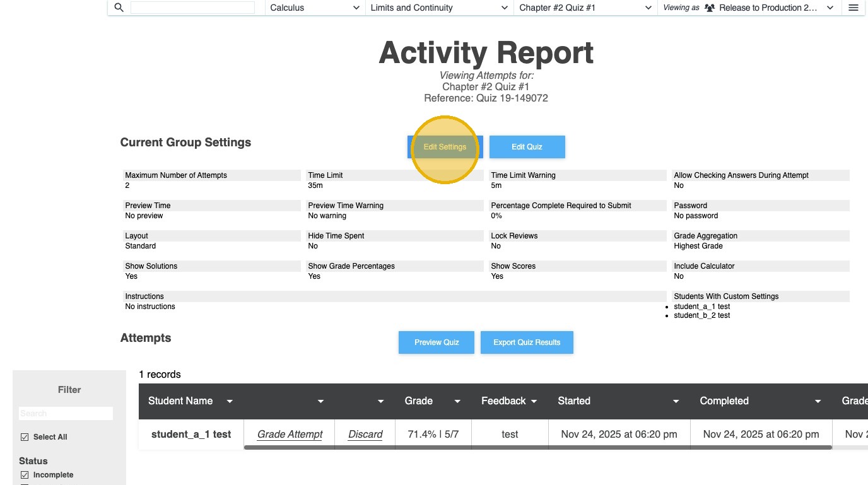This screenshot has height=485, width=868.
Task: Click the 5m warning value
Action: 496,185
